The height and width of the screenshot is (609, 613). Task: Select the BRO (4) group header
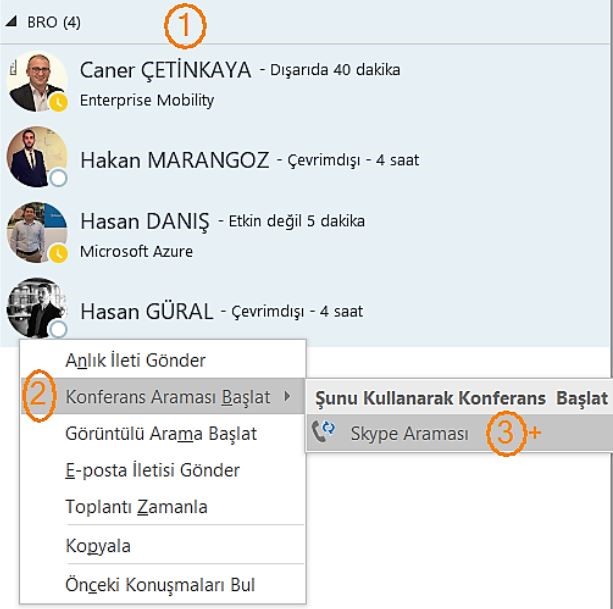tap(54, 22)
